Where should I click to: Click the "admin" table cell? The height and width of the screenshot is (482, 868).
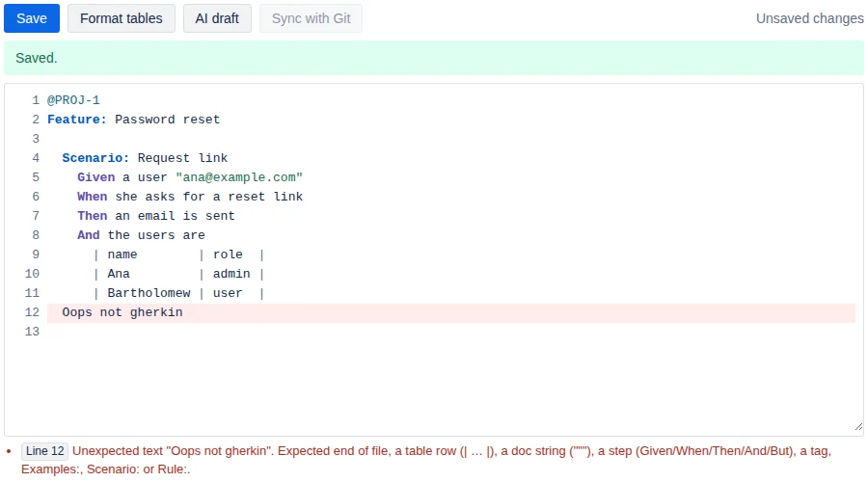[x=231, y=274]
